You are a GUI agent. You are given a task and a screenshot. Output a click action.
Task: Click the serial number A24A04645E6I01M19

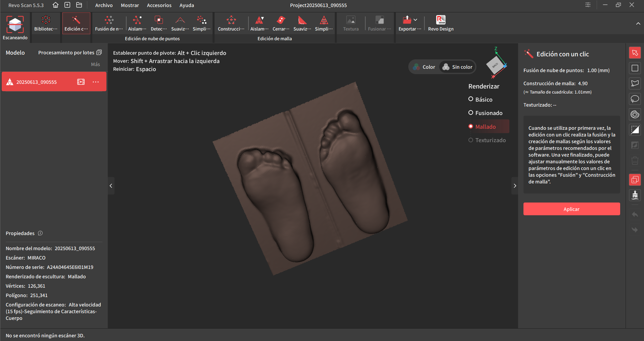pyautogui.click(x=70, y=267)
